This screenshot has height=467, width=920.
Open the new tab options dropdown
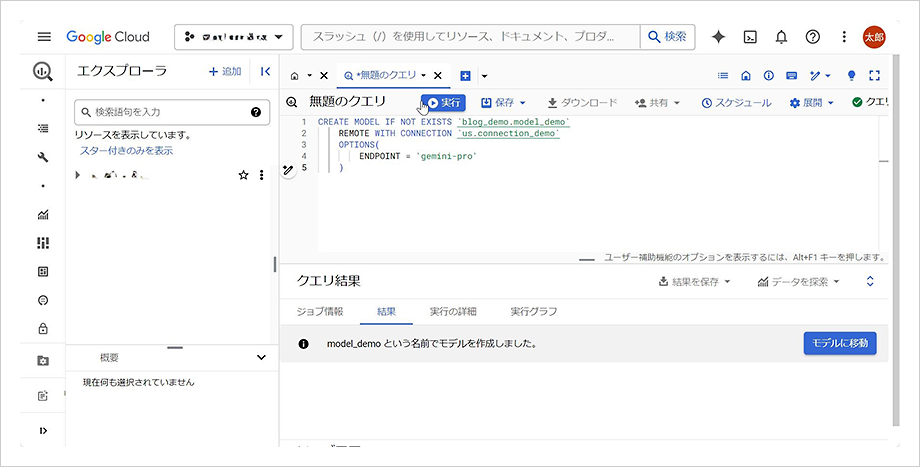pyautogui.click(x=484, y=76)
